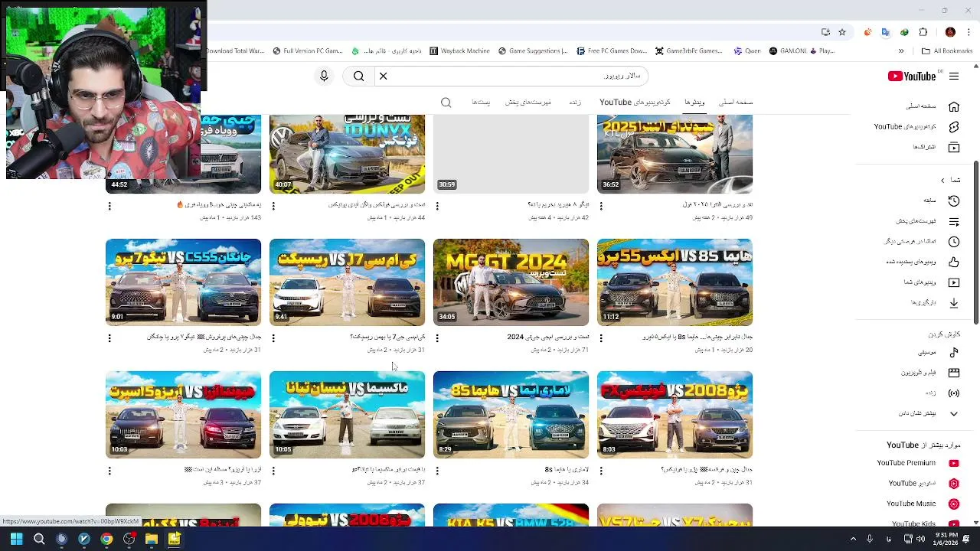Open the Elantra 2025 video thumbnail
The image size is (980, 551).
(x=675, y=154)
